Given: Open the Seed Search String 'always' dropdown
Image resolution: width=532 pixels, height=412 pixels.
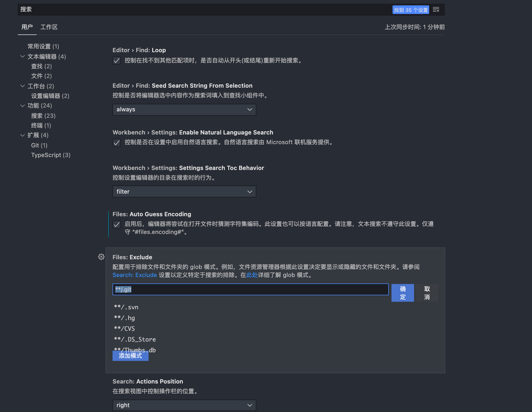Looking at the screenshot, I should tap(184, 110).
